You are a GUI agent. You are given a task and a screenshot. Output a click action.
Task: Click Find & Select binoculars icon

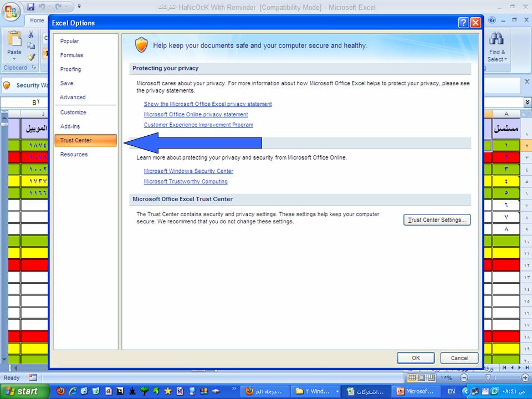point(497,39)
